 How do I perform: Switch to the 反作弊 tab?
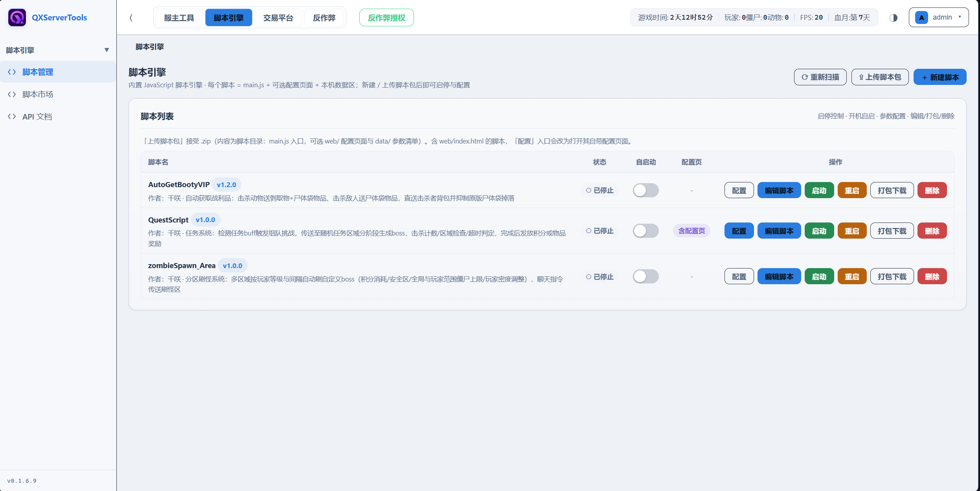click(x=324, y=18)
